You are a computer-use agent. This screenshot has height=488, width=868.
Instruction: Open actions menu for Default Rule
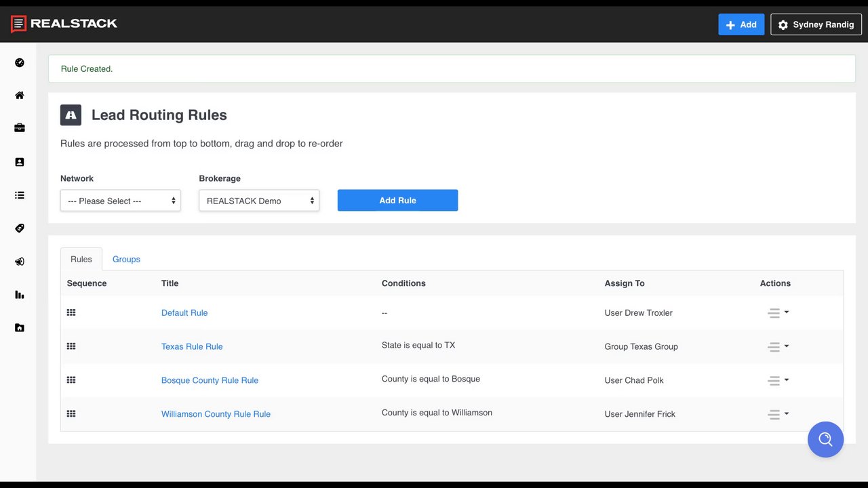pos(777,313)
